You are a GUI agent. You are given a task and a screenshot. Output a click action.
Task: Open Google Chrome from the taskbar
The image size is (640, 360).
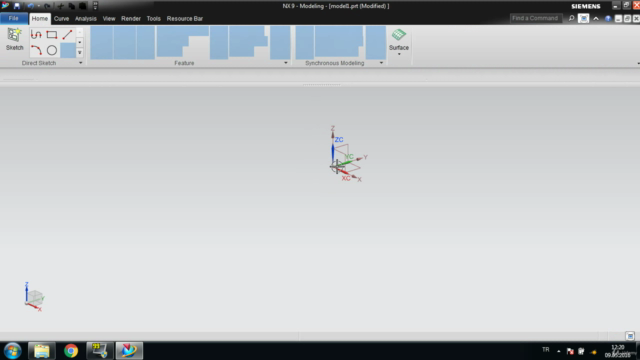[71, 351]
